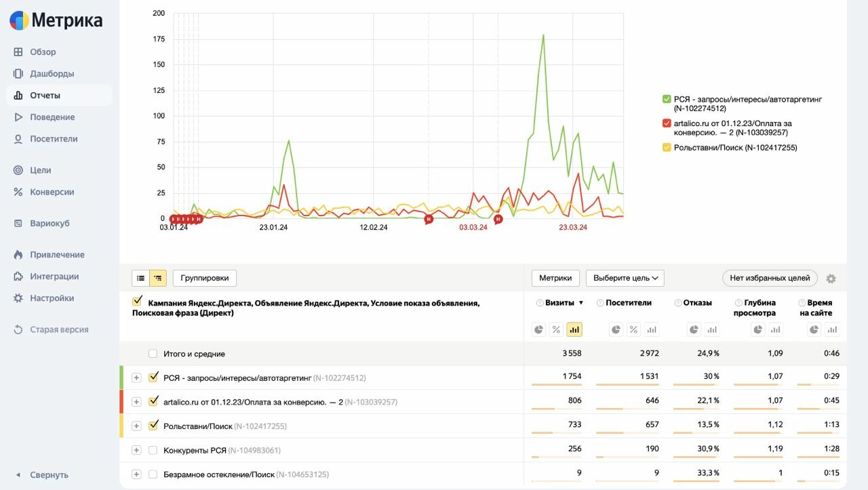The height and width of the screenshot is (490, 868).
Task: Expand the Безрамное остекление/Поиск row
Action: 136,474
